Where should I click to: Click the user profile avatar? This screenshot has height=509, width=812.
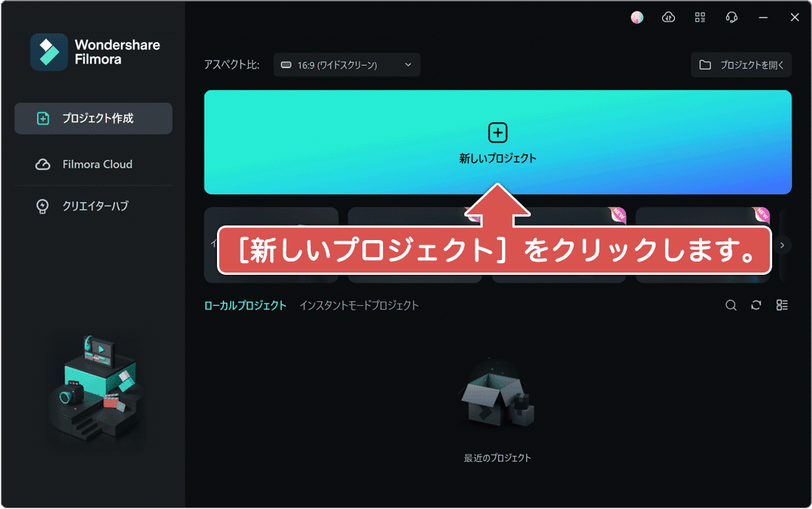click(x=636, y=17)
